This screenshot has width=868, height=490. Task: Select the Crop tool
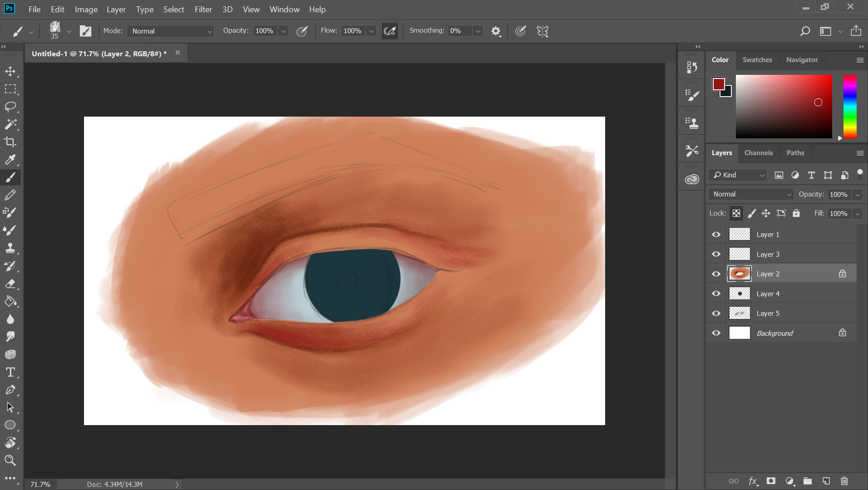[10, 142]
